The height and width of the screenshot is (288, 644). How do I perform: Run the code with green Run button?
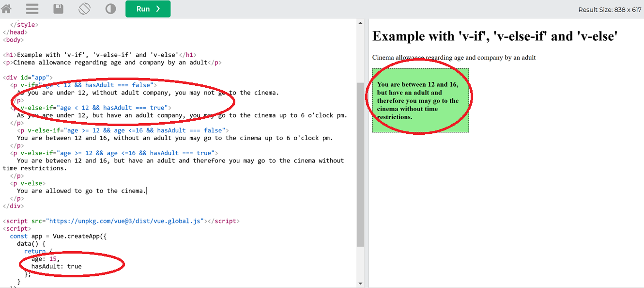click(148, 9)
